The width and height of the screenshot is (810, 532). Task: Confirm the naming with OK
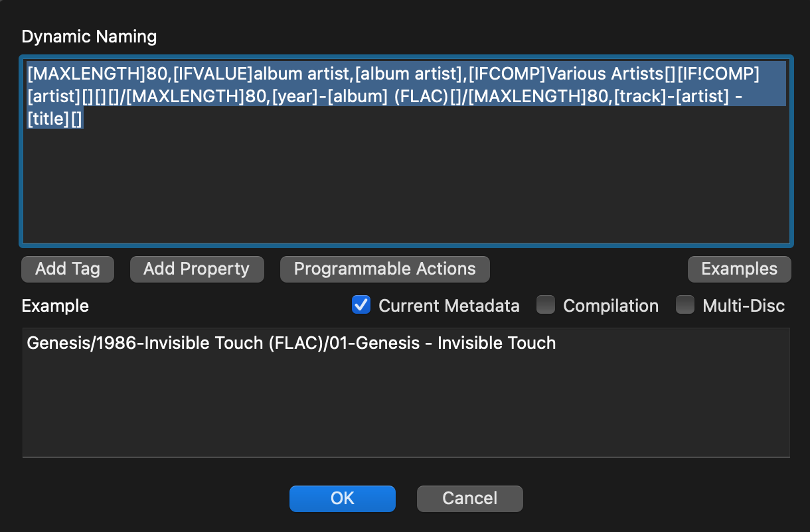(x=342, y=498)
